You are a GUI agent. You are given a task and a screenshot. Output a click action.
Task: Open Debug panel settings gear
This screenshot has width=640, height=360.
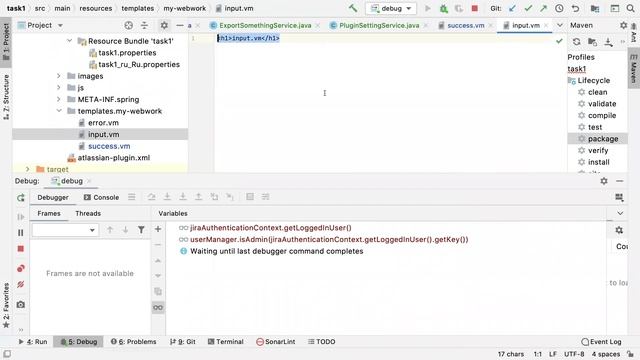click(604, 181)
